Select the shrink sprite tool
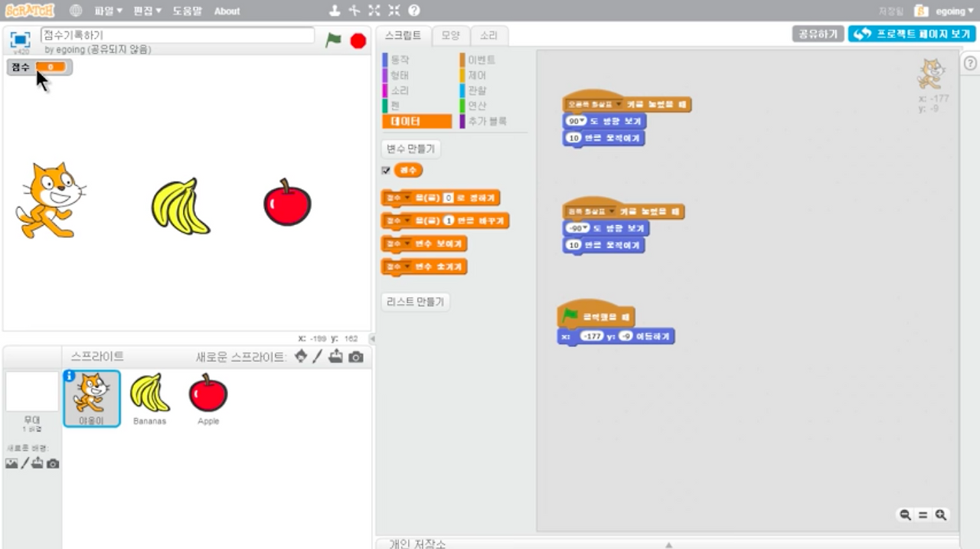 [x=394, y=11]
